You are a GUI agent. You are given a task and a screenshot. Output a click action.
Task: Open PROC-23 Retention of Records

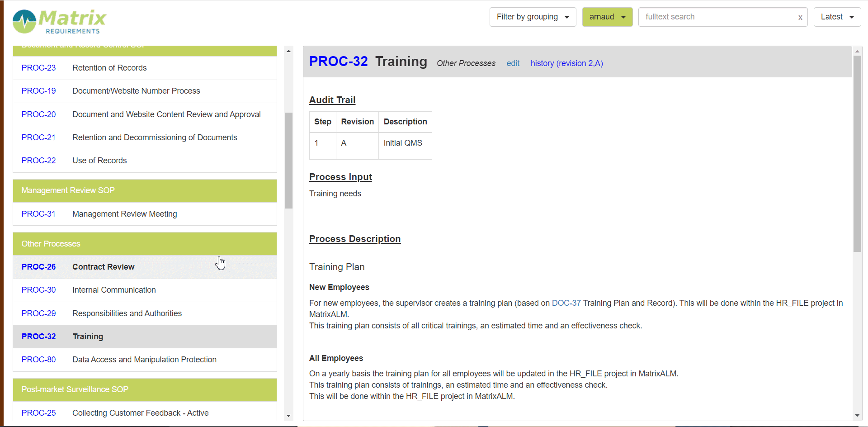(x=109, y=68)
